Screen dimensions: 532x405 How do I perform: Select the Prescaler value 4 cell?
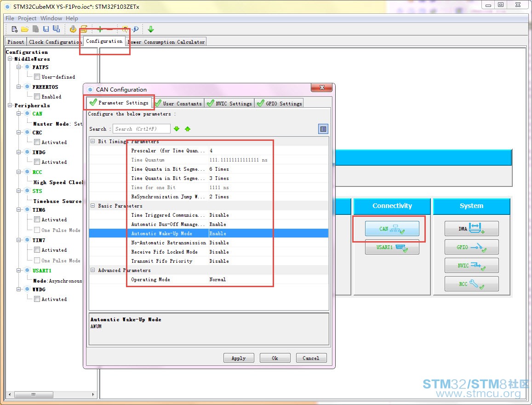(x=269, y=150)
